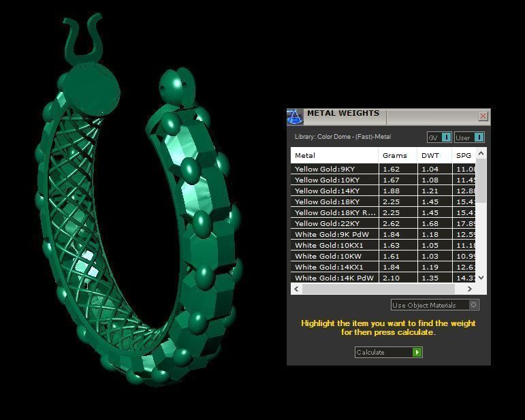The height and width of the screenshot is (420, 525).
Task: Select the White Gold:14K PdW row
Action: click(x=383, y=278)
